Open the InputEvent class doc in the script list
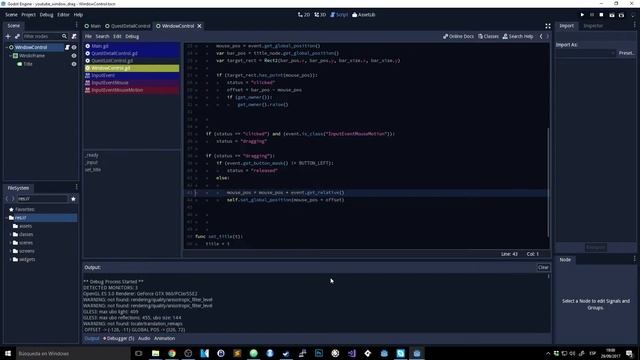Screen dimensions: 640x360 [132, 76]
